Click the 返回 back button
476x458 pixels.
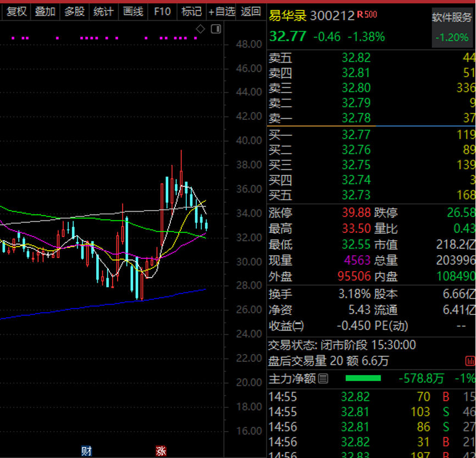click(x=251, y=12)
